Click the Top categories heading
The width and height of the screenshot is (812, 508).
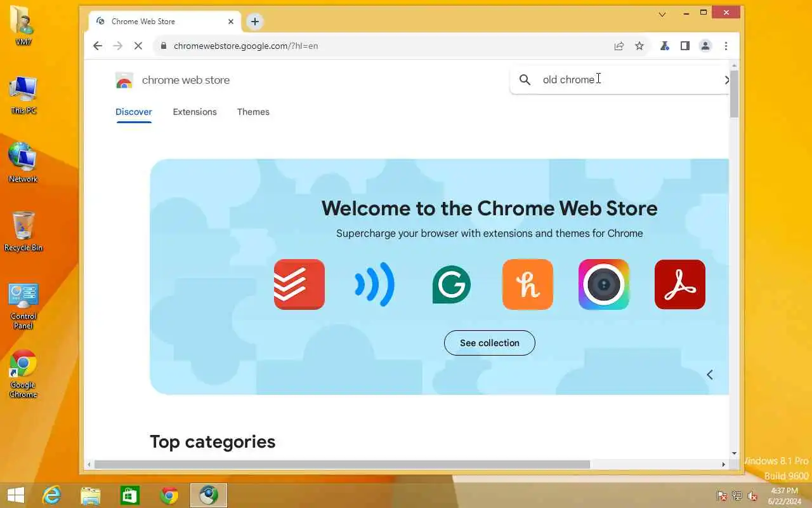pyautogui.click(x=213, y=442)
